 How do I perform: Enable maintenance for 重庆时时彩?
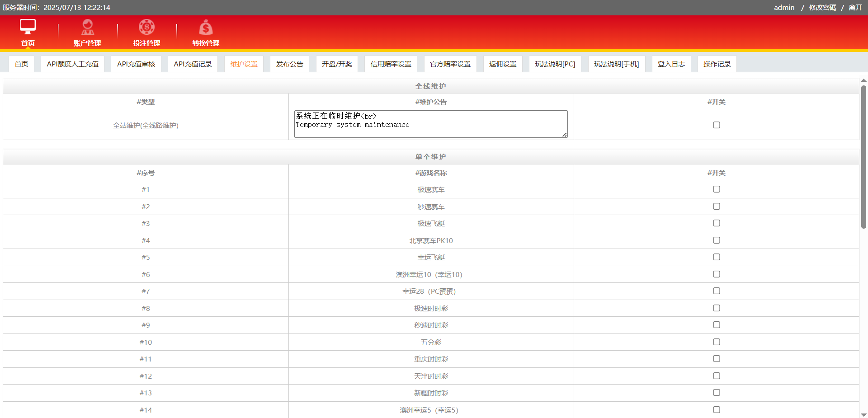(x=717, y=359)
